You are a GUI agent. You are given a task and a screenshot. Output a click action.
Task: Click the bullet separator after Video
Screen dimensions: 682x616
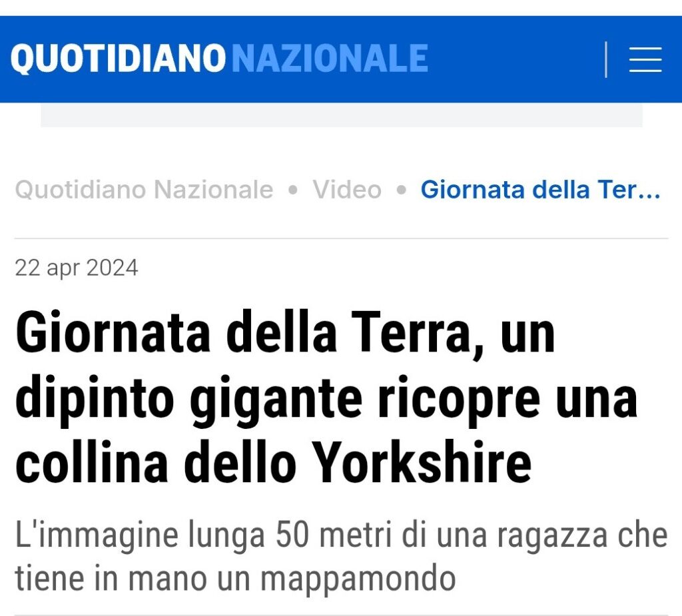(402, 190)
